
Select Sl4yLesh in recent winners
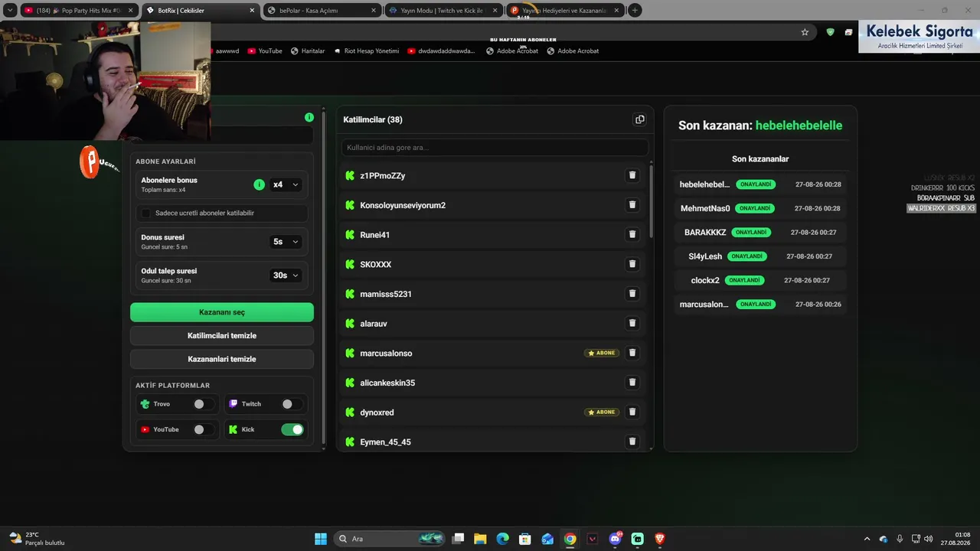pos(760,256)
